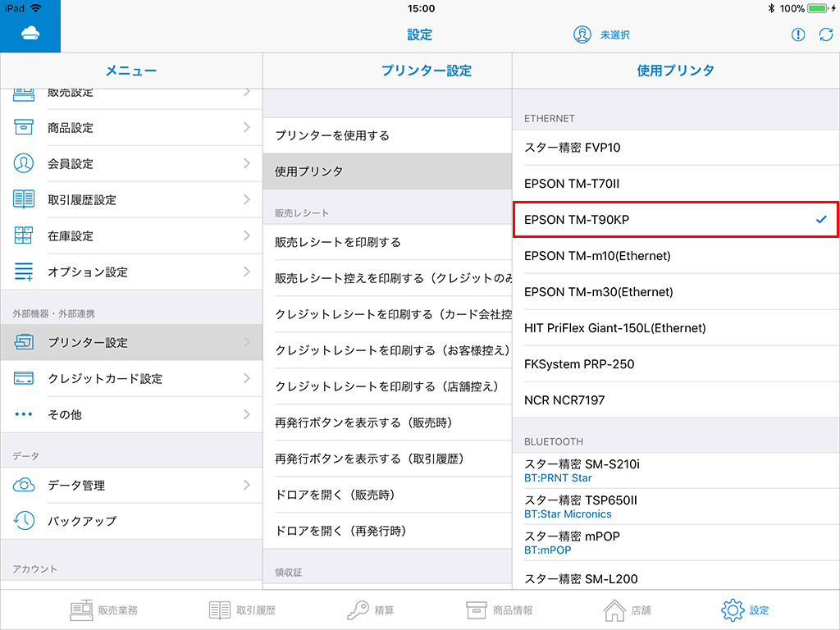
Task: Select スター精密 FVP10 printer
Action: [676, 148]
